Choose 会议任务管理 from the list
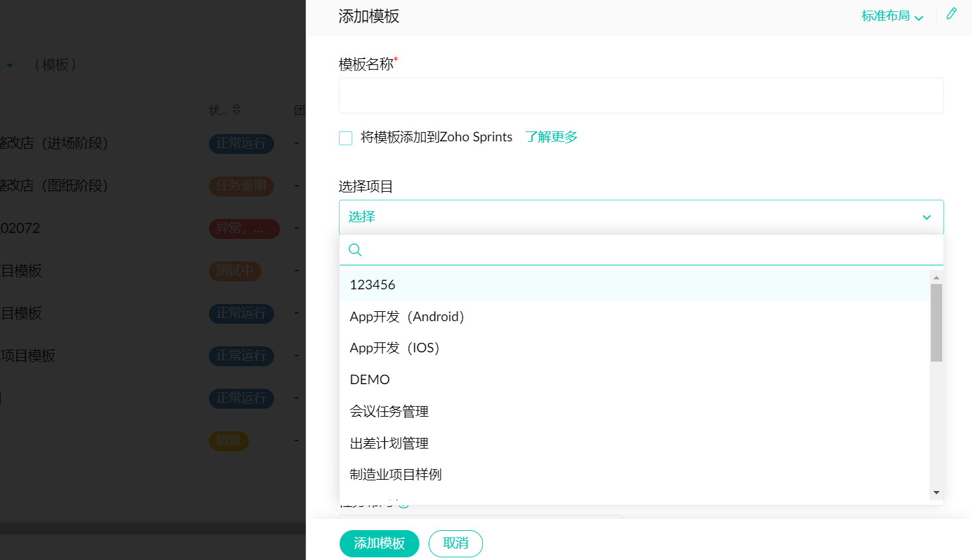Screen dimensions: 972x560 pos(389,411)
